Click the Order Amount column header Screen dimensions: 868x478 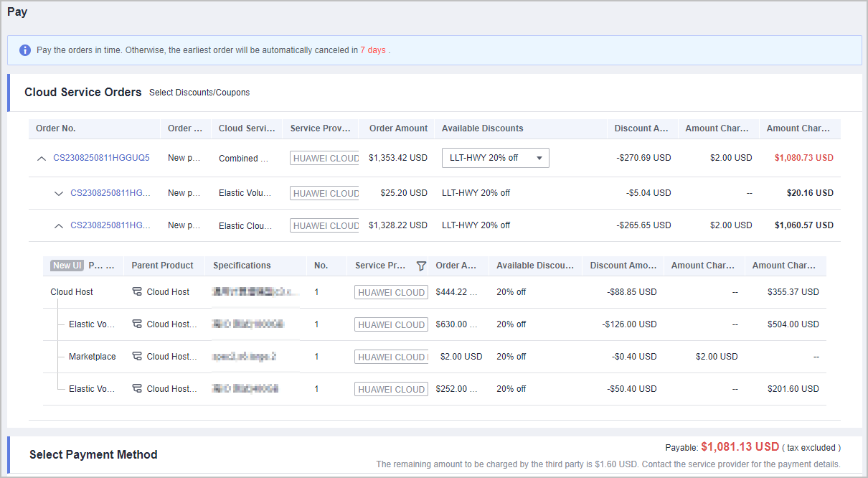398,128
